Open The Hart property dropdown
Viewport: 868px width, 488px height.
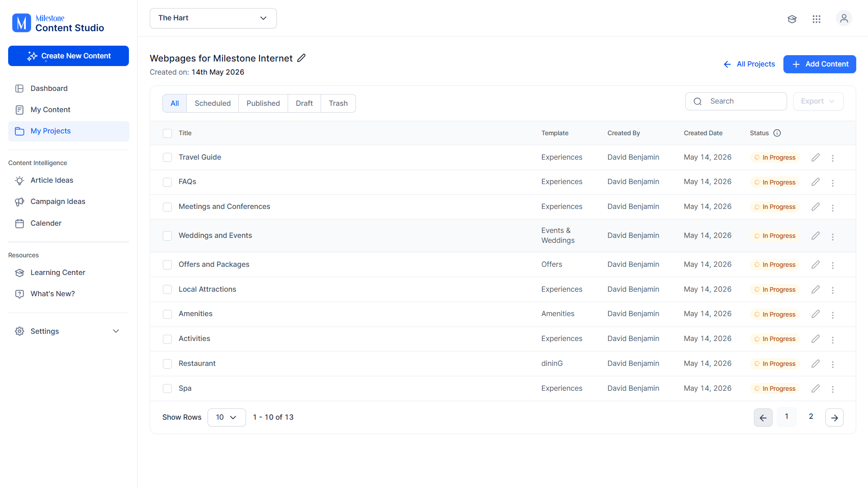(x=213, y=18)
